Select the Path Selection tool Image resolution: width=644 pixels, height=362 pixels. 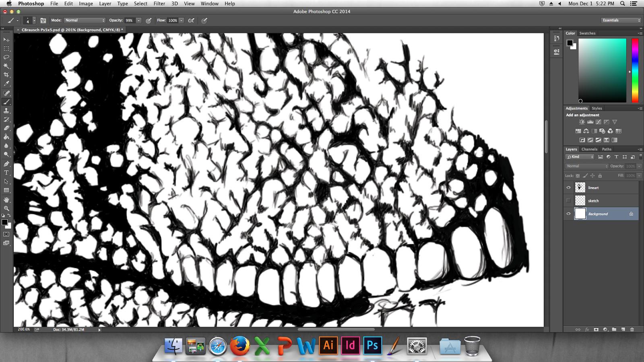[6, 181]
